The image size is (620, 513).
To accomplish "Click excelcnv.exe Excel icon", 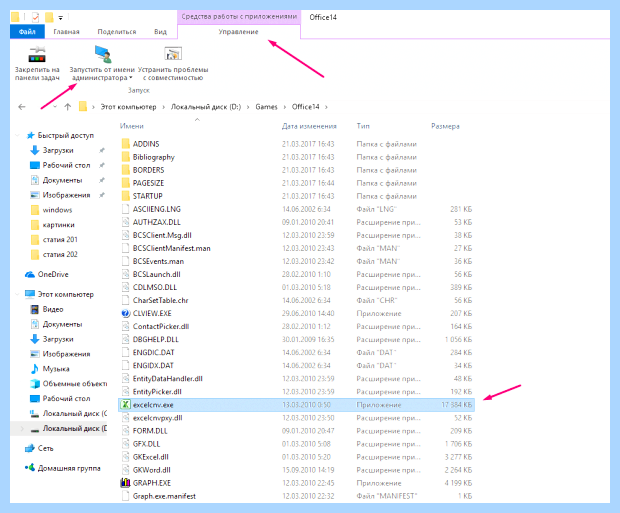I will point(125,405).
